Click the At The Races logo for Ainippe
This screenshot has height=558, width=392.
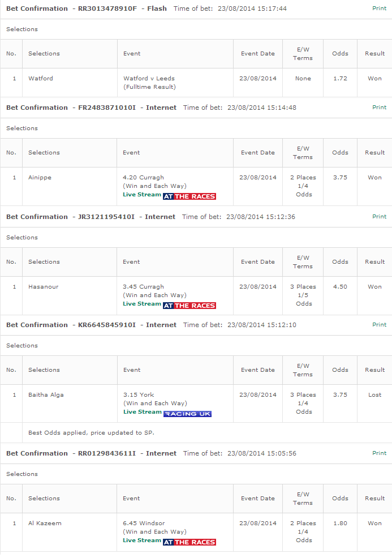click(x=189, y=196)
